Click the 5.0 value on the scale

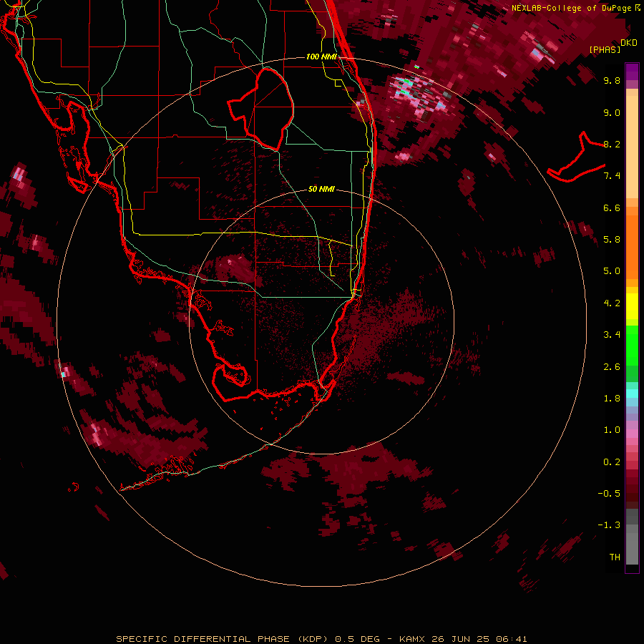(x=612, y=271)
